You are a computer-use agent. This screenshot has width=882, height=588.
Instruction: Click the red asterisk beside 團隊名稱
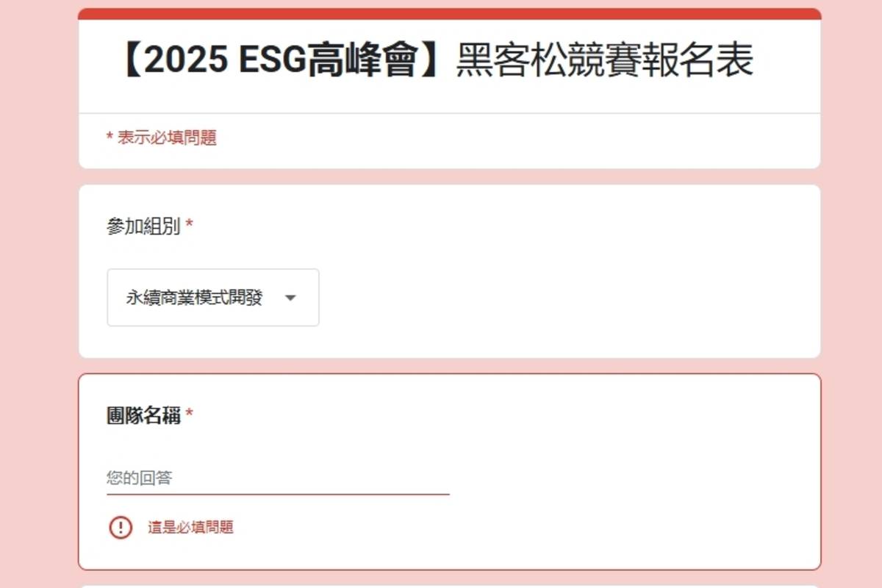(x=189, y=414)
